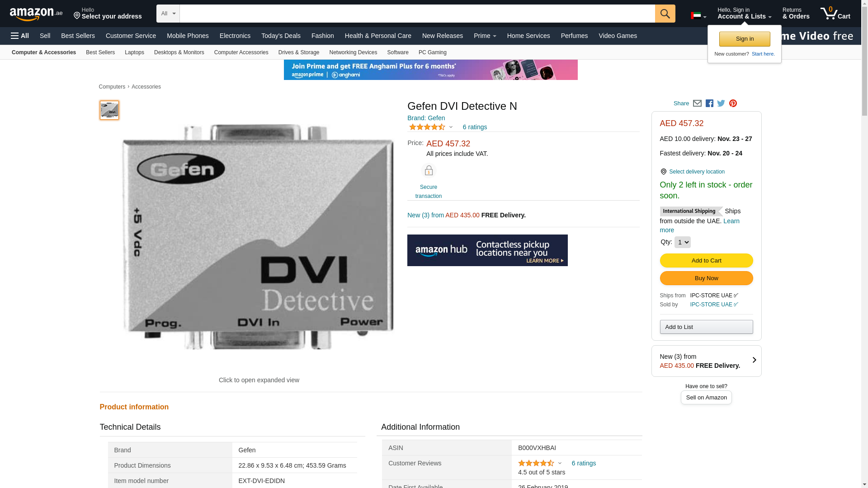Click the Amazon.ae logo
The height and width of the screenshot is (488, 868).
pyautogui.click(x=36, y=14)
